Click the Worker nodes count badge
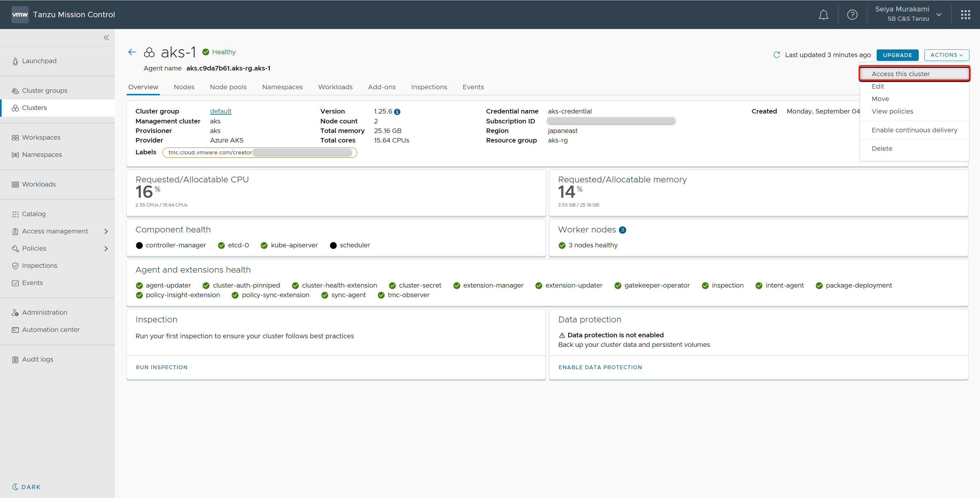 [622, 230]
